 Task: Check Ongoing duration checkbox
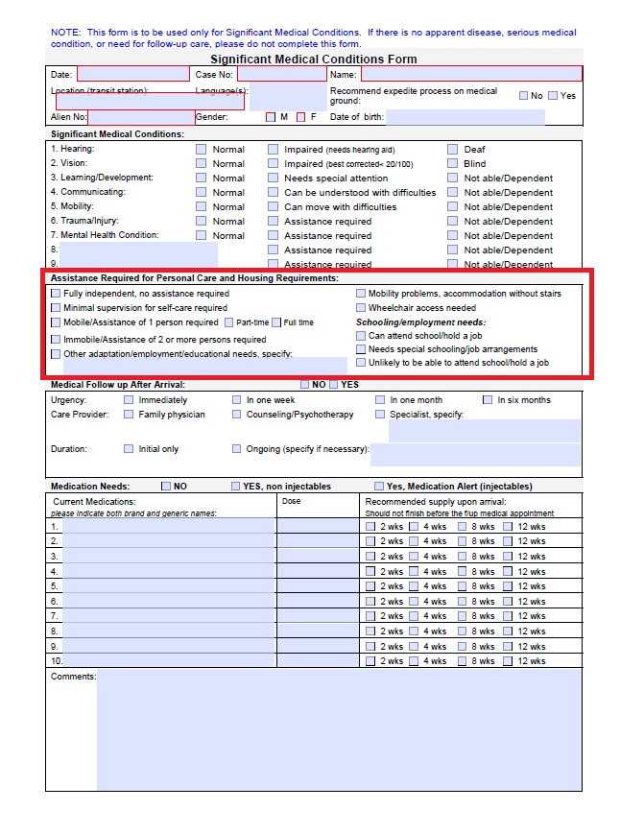237,448
